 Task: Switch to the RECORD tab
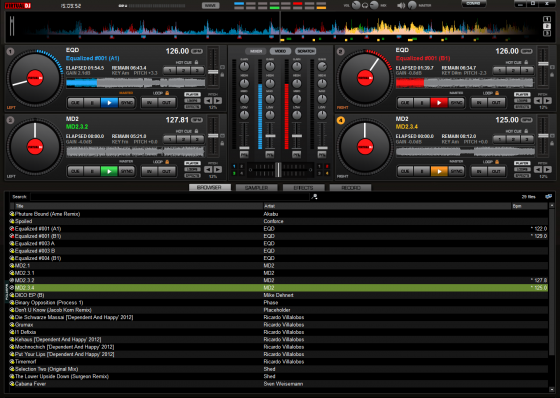[x=350, y=188]
